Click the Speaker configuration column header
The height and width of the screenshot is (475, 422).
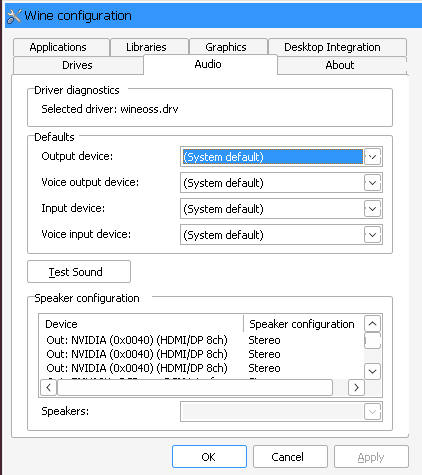point(304,324)
